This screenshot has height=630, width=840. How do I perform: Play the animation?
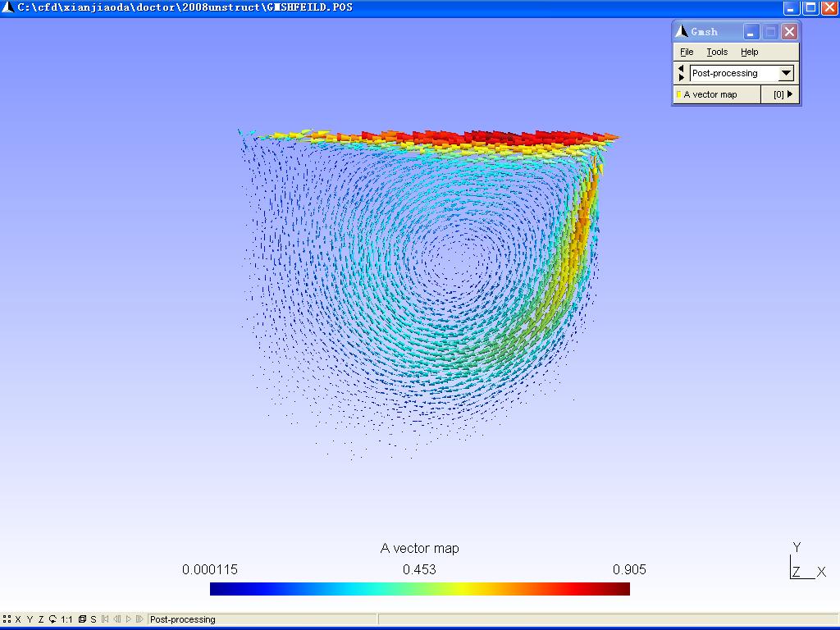128,619
